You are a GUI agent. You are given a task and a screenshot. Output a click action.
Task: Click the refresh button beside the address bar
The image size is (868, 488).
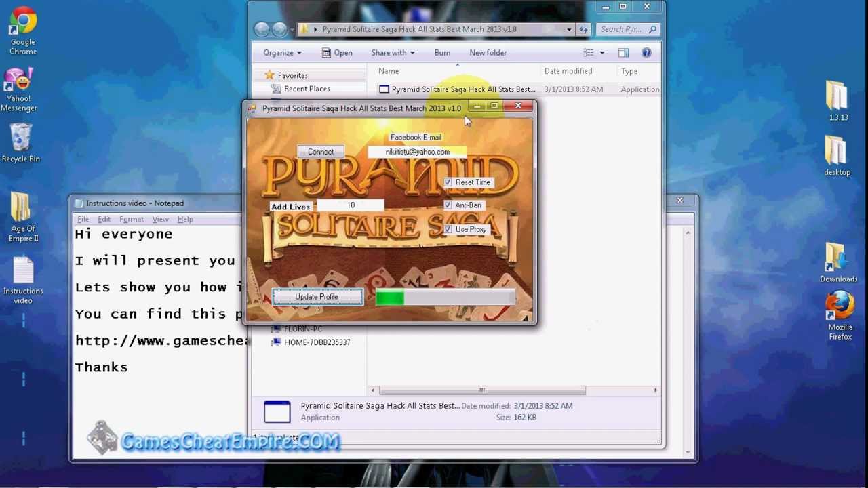pos(584,29)
